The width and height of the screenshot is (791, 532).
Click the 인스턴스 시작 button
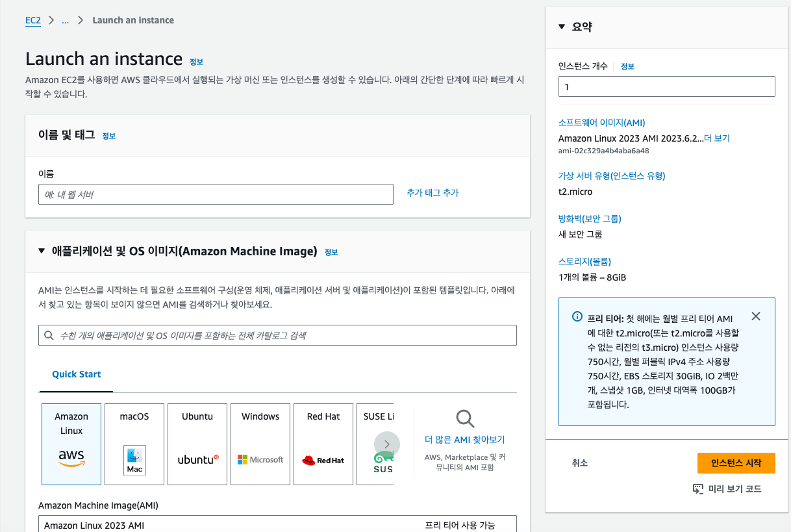tap(736, 463)
